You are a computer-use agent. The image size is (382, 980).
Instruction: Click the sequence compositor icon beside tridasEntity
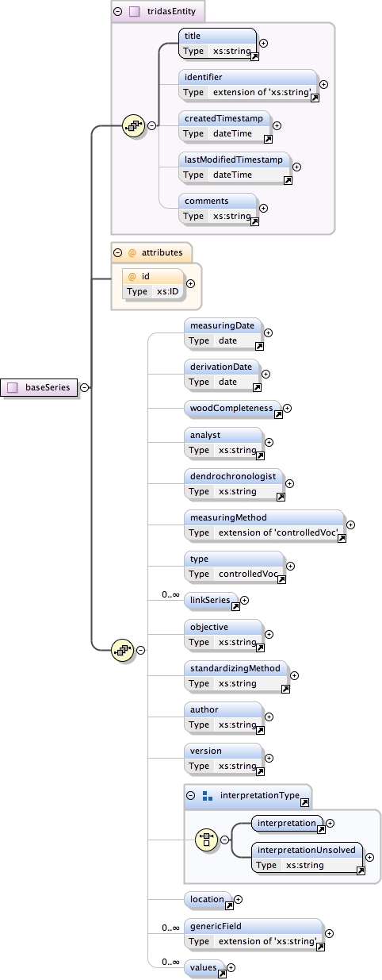coord(134,125)
